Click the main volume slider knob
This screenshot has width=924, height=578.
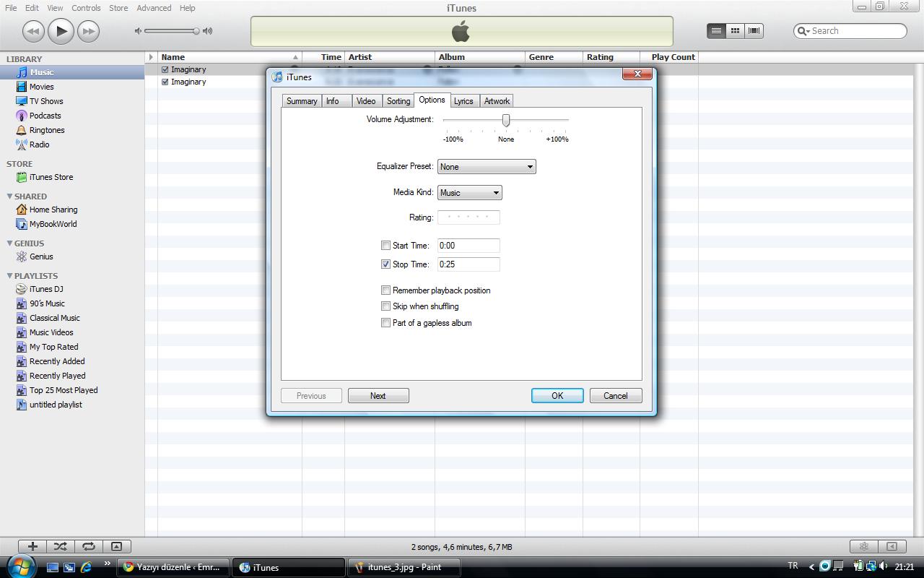pos(196,31)
